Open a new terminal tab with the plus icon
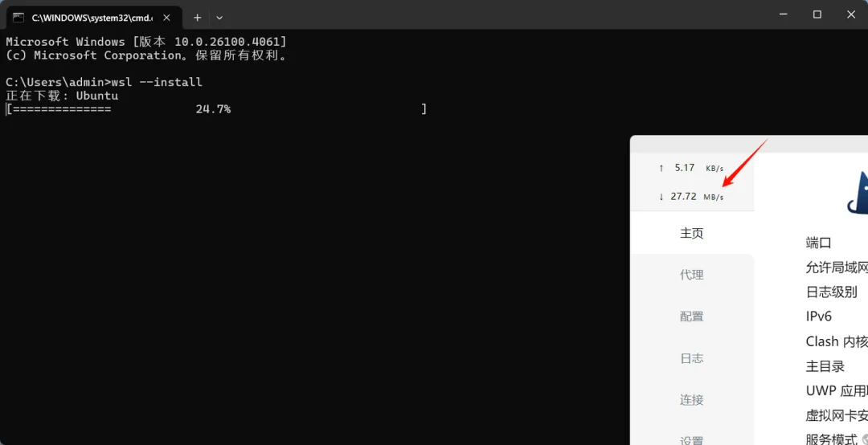 point(197,17)
